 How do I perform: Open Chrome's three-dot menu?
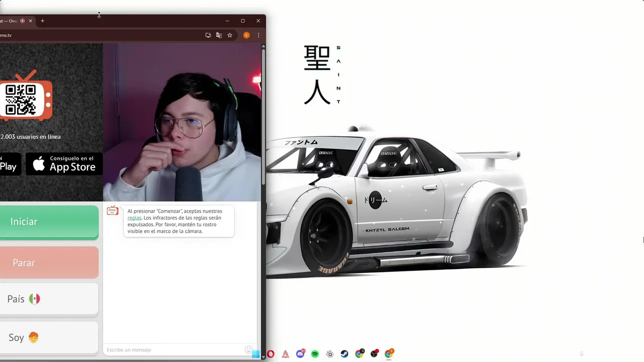259,35
